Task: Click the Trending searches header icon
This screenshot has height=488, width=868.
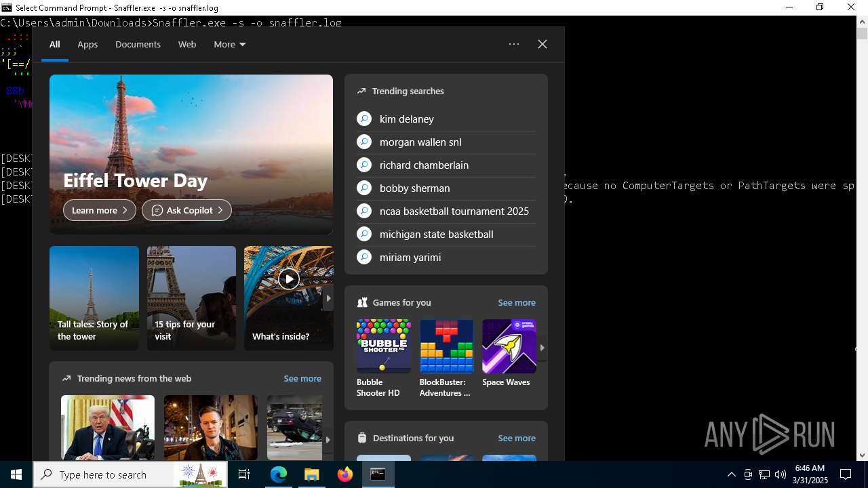Action: click(361, 91)
